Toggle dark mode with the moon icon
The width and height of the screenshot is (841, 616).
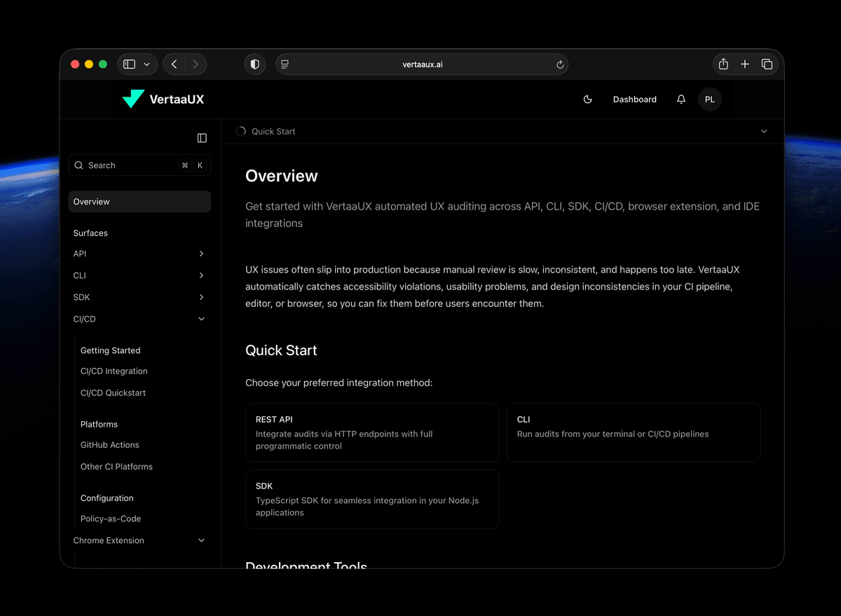tap(588, 99)
